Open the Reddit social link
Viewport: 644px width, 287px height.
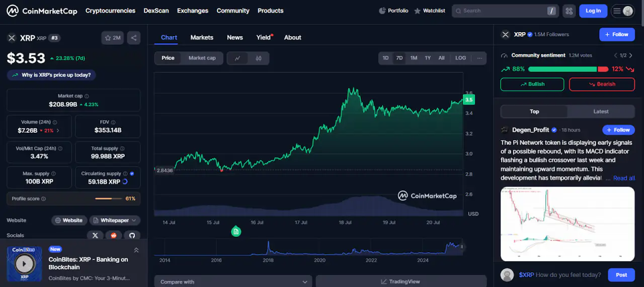[x=114, y=235]
